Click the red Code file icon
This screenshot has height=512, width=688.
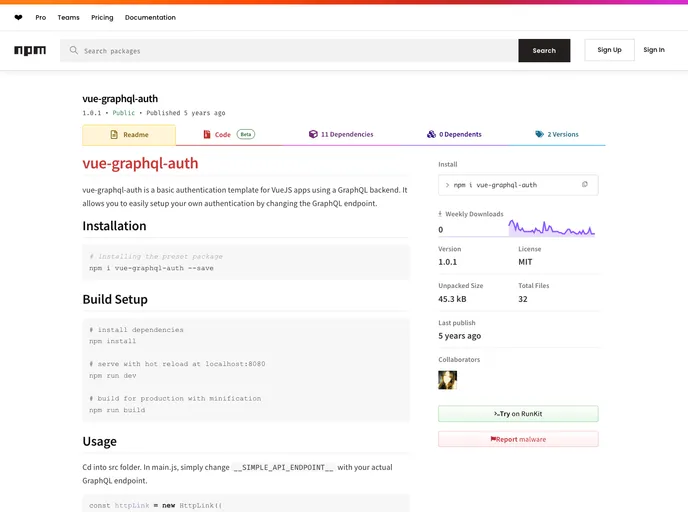click(207, 134)
